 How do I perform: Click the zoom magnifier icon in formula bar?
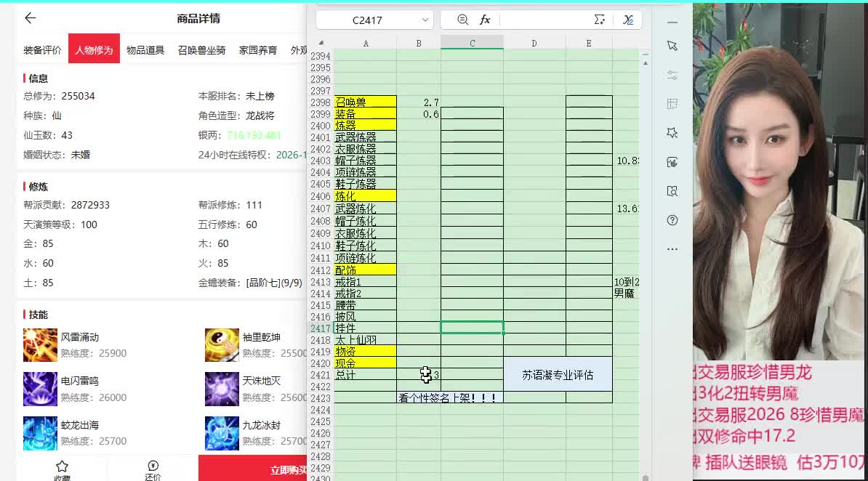[463, 20]
